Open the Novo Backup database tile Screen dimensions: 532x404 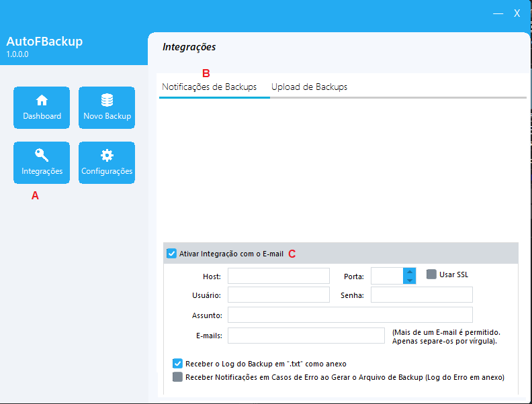[107, 108]
